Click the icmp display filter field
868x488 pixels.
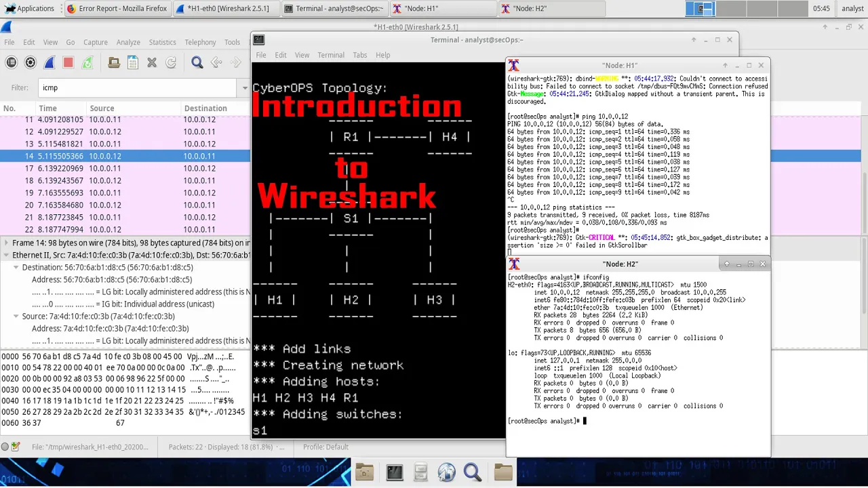(138, 87)
